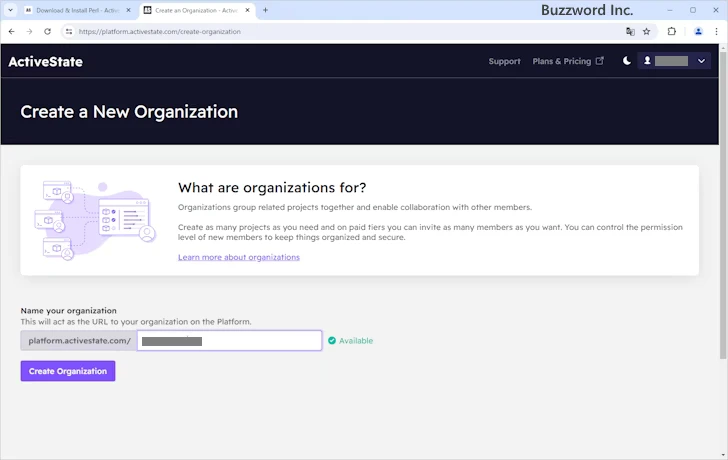Viewport: 728px width, 460px height.
Task: Open the browser extensions puzzle icon
Action: tap(672, 32)
